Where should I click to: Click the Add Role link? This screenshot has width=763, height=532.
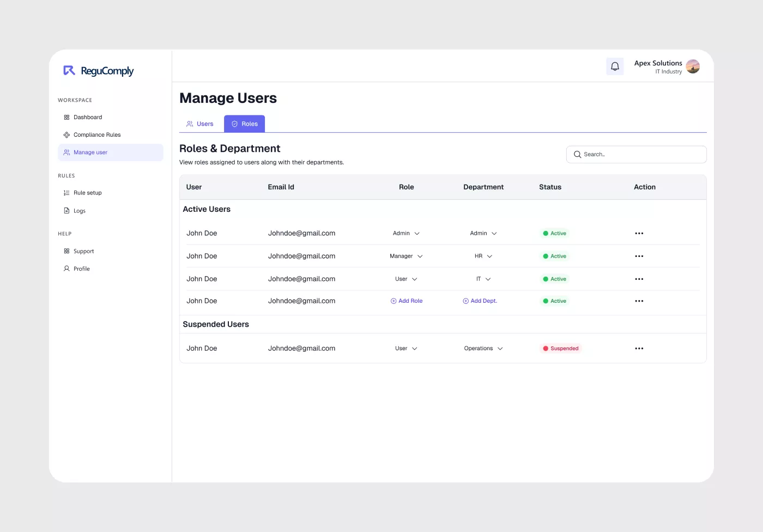click(x=407, y=301)
